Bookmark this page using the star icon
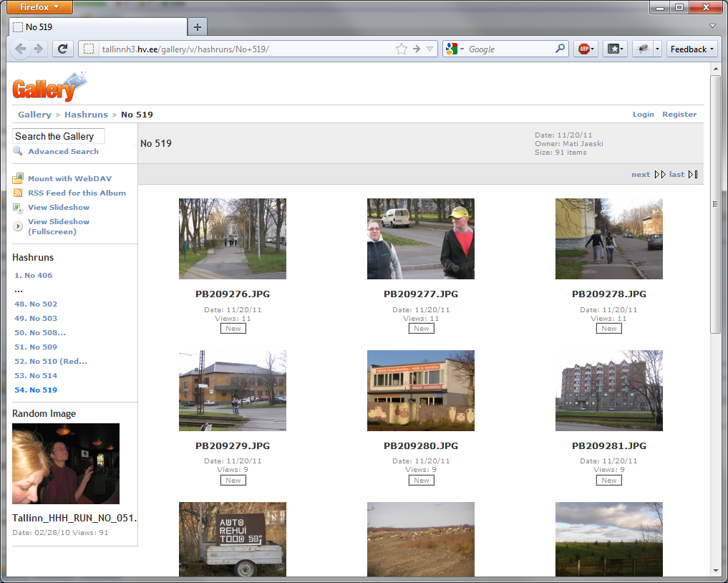The width and height of the screenshot is (728, 583). (402, 49)
